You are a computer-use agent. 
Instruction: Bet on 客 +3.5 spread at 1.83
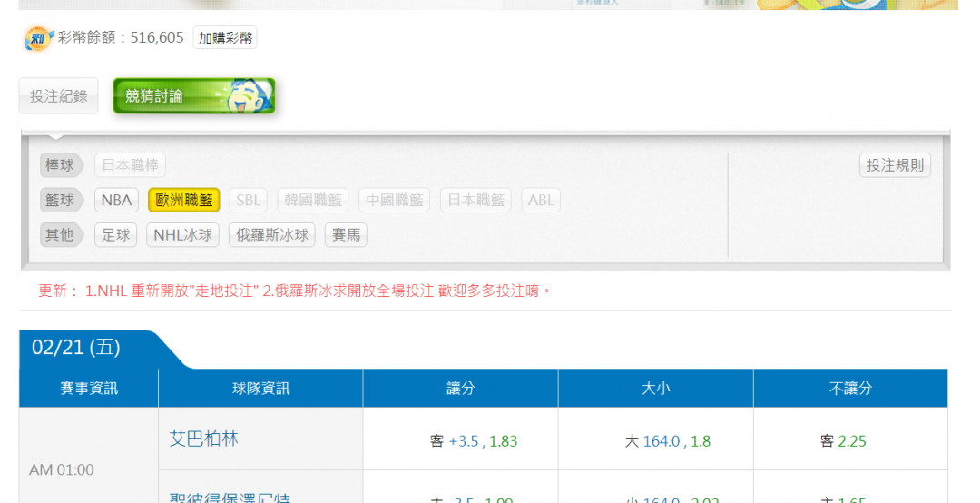pyautogui.click(x=474, y=441)
